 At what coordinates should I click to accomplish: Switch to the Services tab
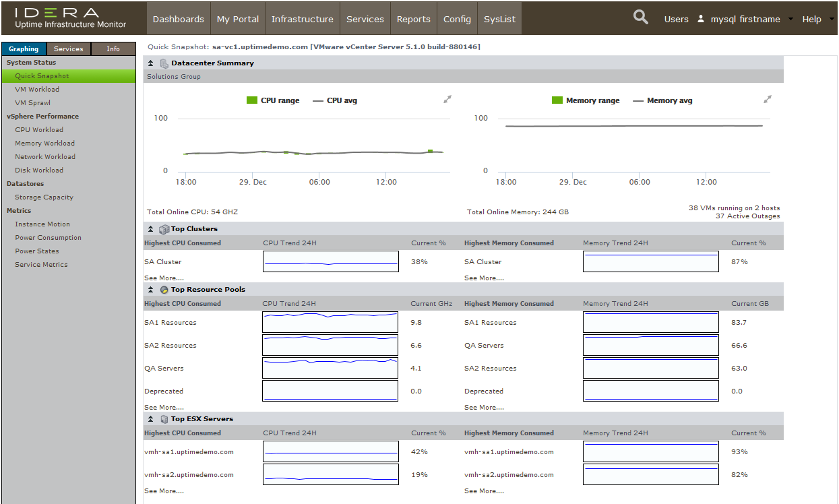coord(69,49)
